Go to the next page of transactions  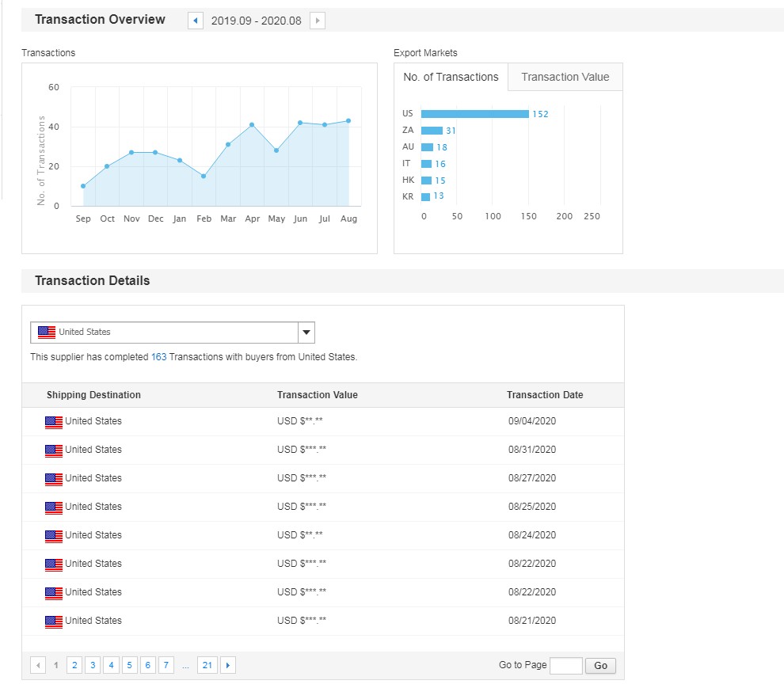tap(228, 665)
